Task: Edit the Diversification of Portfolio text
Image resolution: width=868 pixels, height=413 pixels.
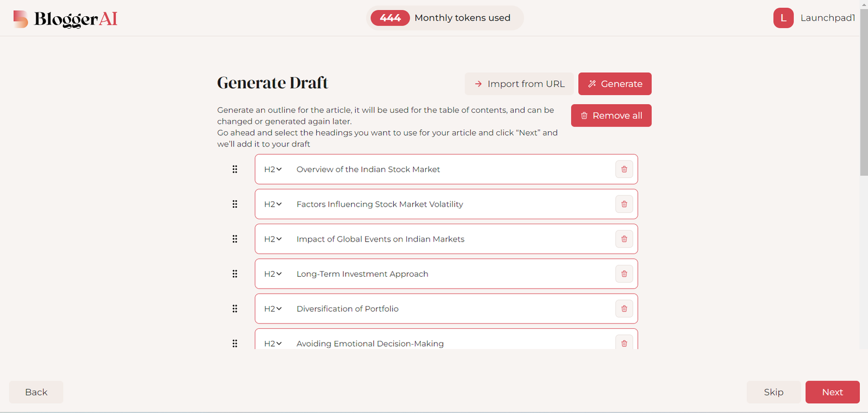Action: point(347,309)
